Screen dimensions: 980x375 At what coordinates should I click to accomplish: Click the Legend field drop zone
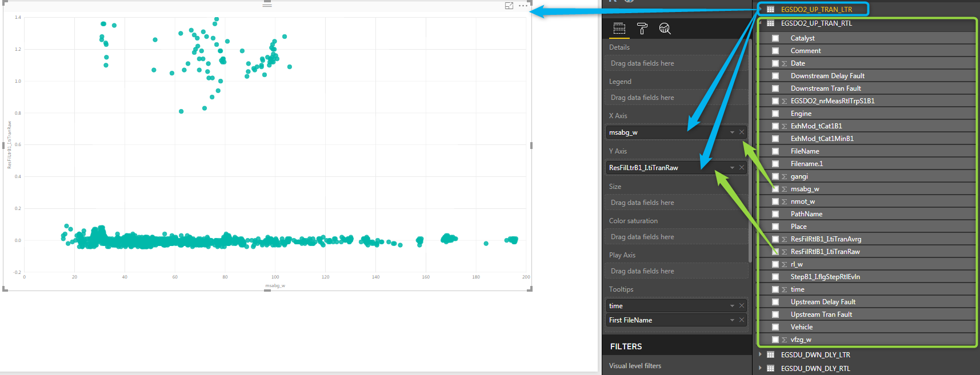(x=677, y=98)
